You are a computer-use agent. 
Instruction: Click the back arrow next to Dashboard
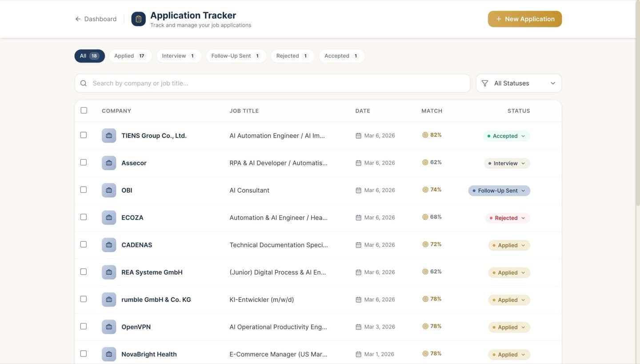[x=78, y=19]
